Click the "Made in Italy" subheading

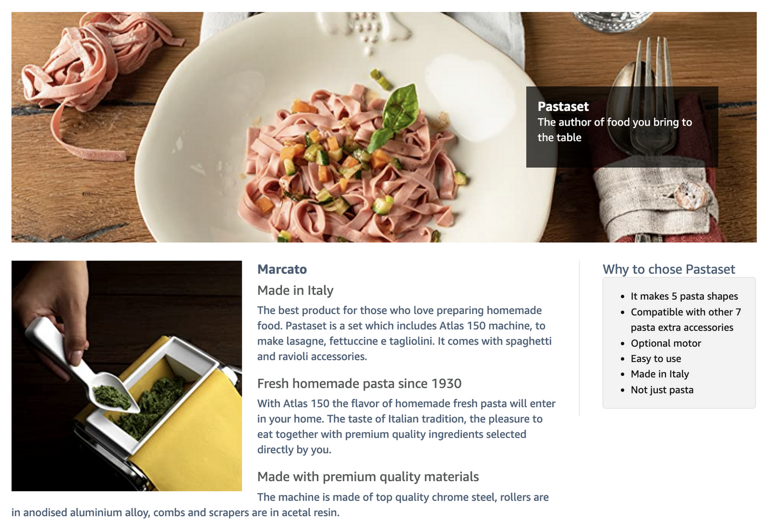[295, 290]
